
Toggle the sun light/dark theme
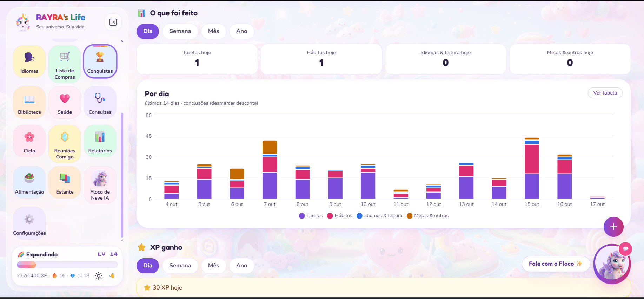point(99,276)
